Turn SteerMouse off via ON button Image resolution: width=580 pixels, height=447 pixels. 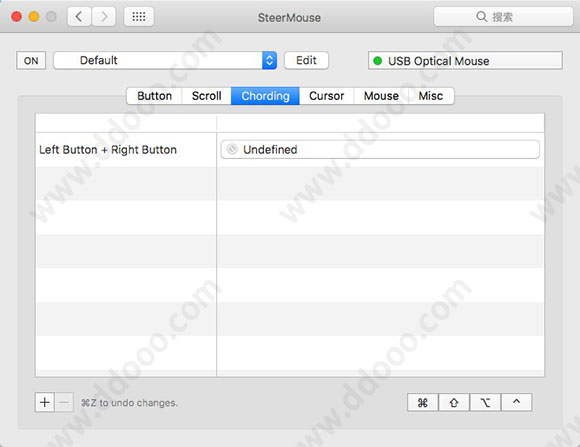31,61
